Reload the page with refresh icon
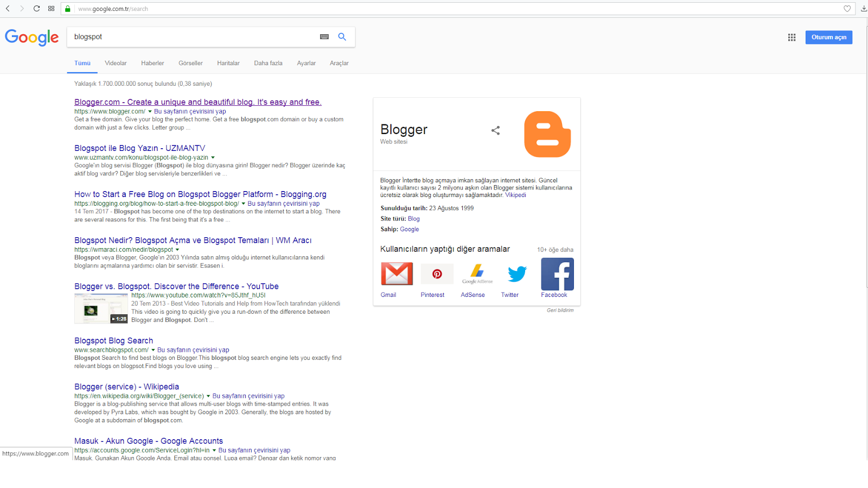 36,9
